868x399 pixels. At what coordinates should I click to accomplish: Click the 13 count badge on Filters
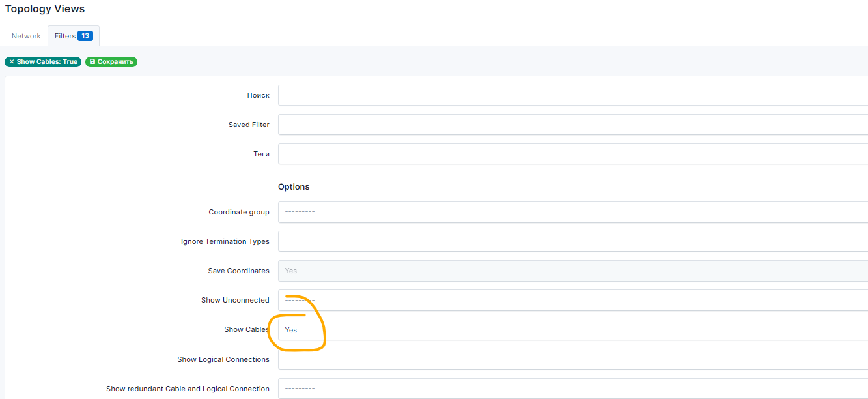tap(85, 36)
